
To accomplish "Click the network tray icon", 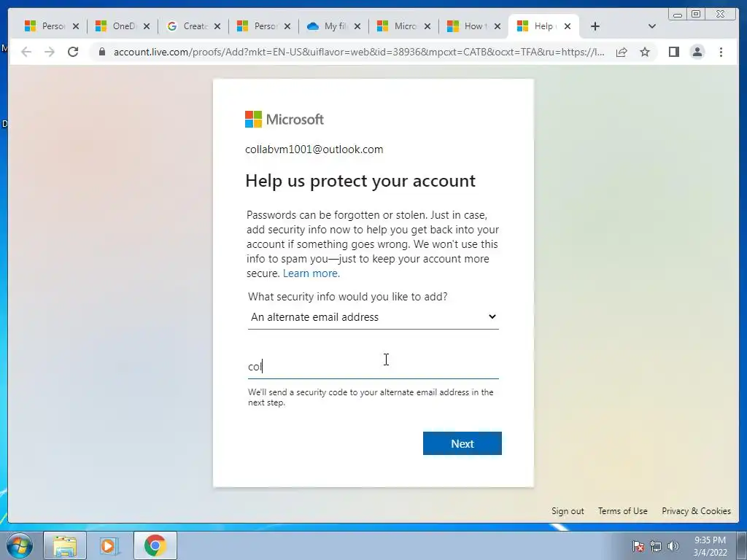I will 656,546.
